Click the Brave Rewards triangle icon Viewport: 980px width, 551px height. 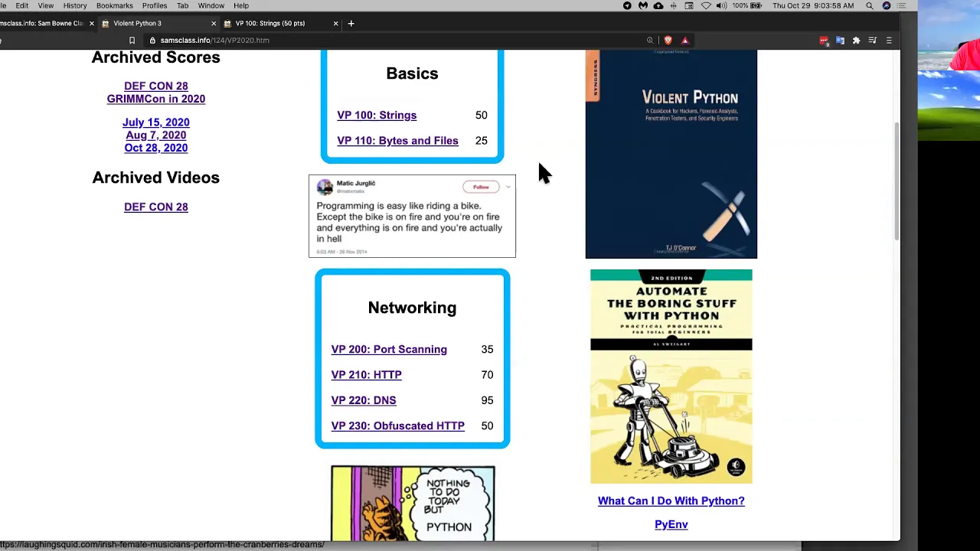click(685, 41)
